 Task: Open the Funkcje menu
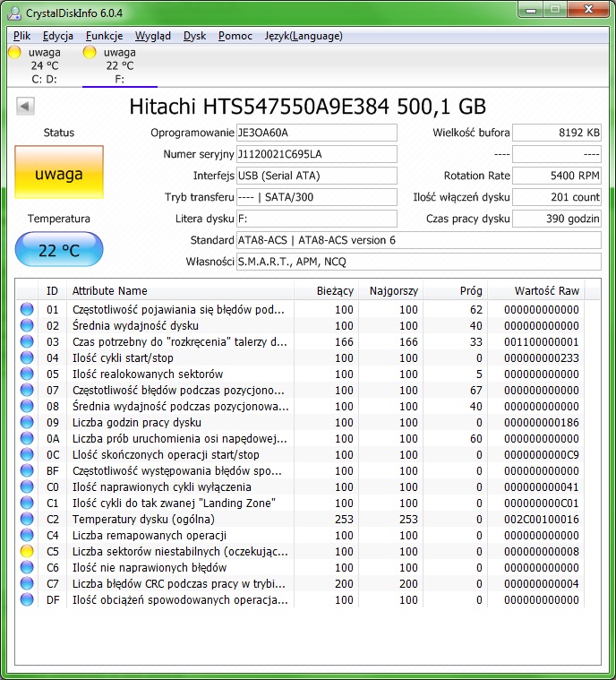point(104,36)
